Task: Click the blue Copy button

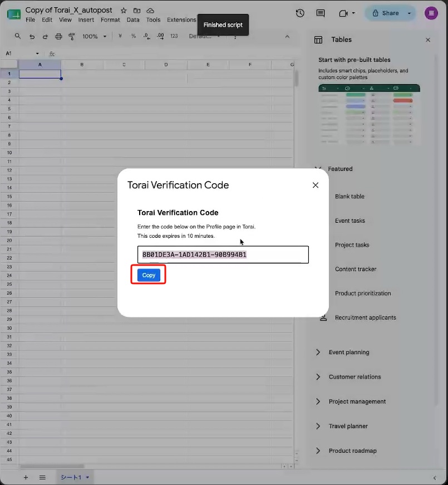Action: [x=149, y=275]
